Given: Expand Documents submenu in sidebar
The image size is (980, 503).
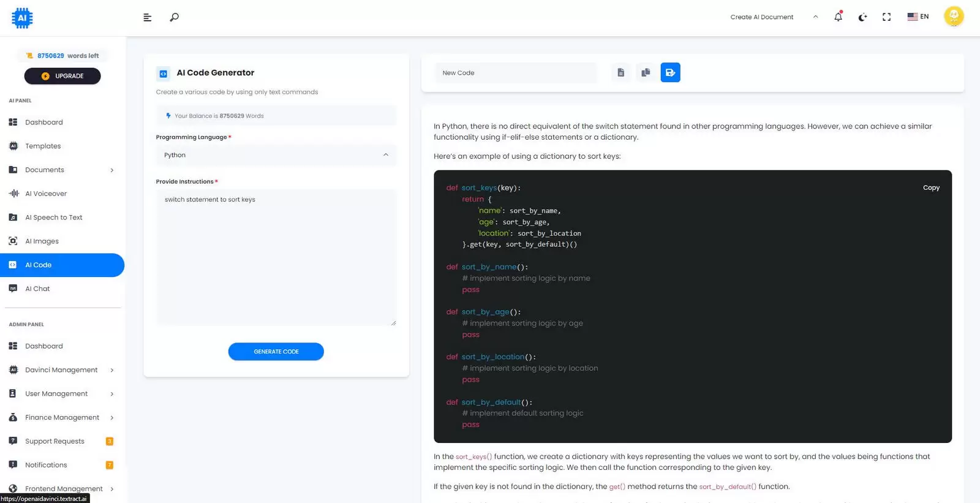Looking at the screenshot, I should point(62,170).
